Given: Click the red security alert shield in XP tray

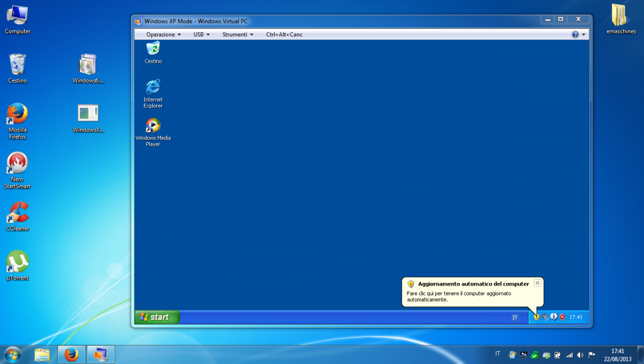Looking at the screenshot, I should tap(562, 317).
